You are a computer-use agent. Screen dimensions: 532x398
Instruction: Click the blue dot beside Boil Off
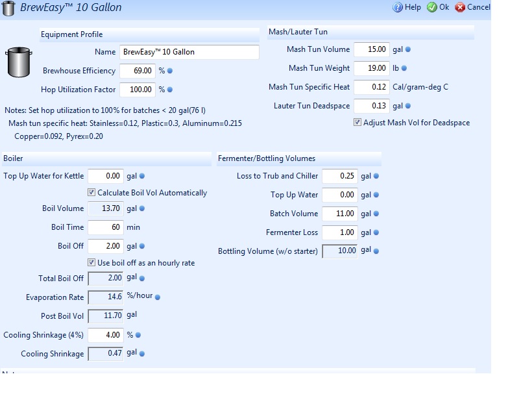coord(142,246)
